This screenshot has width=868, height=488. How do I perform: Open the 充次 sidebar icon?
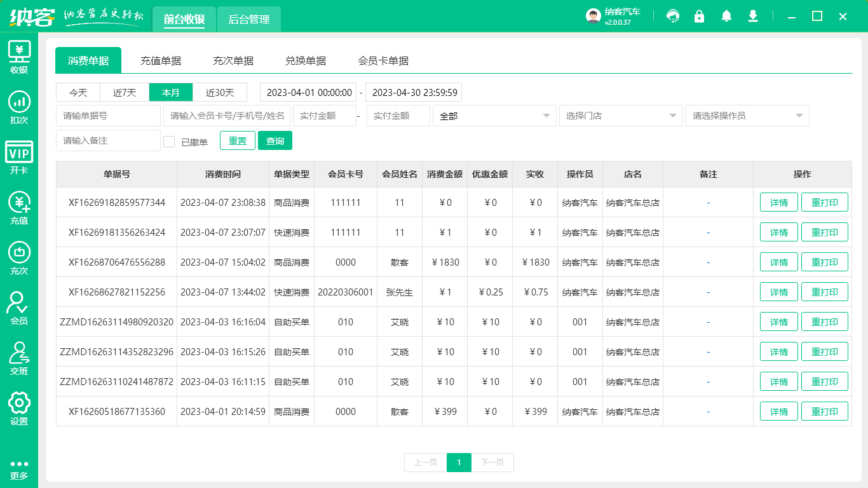click(19, 258)
